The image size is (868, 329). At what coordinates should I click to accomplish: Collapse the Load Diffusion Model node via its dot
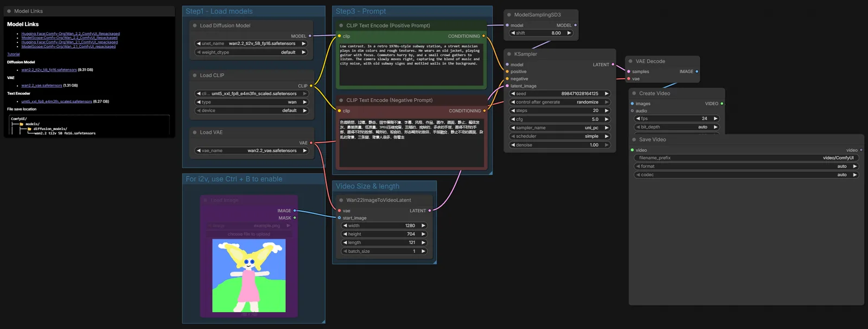click(195, 25)
